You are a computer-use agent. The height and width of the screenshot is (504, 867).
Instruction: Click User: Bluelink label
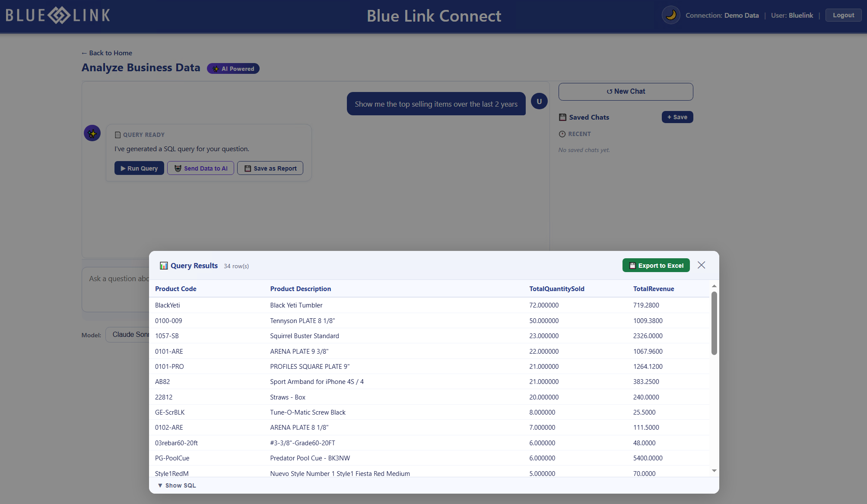(x=792, y=15)
